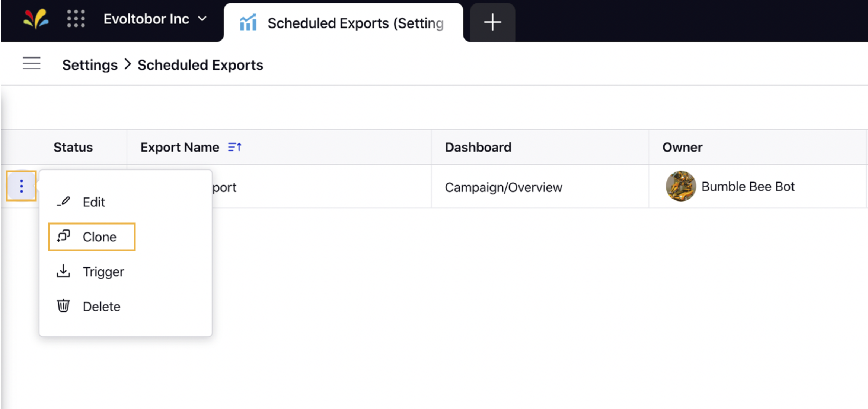Click the Bumble Bee Bot owner name
This screenshot has height=409, width=868.
(748, 186)
